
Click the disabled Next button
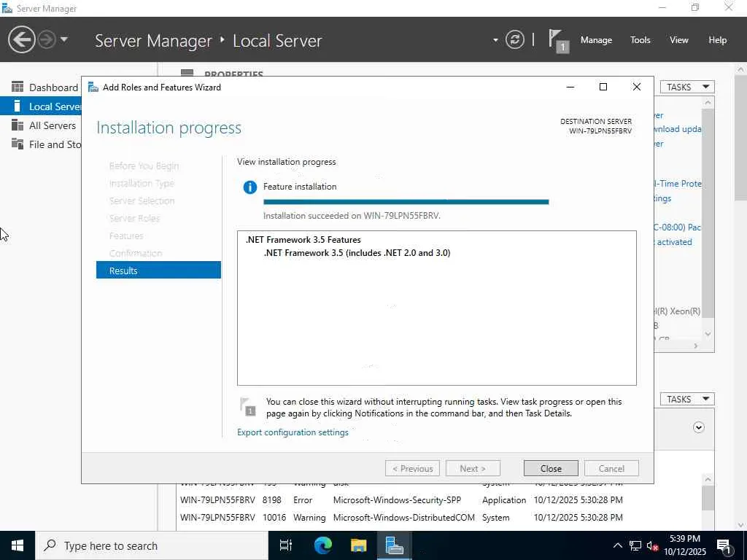click(x=473, y=469)
